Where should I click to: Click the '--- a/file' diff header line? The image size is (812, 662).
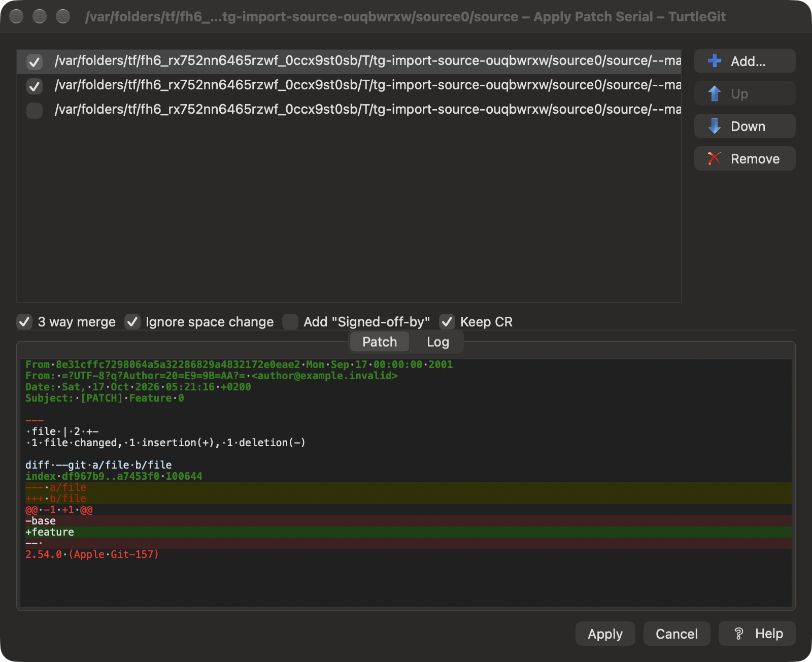click(56, 487)
